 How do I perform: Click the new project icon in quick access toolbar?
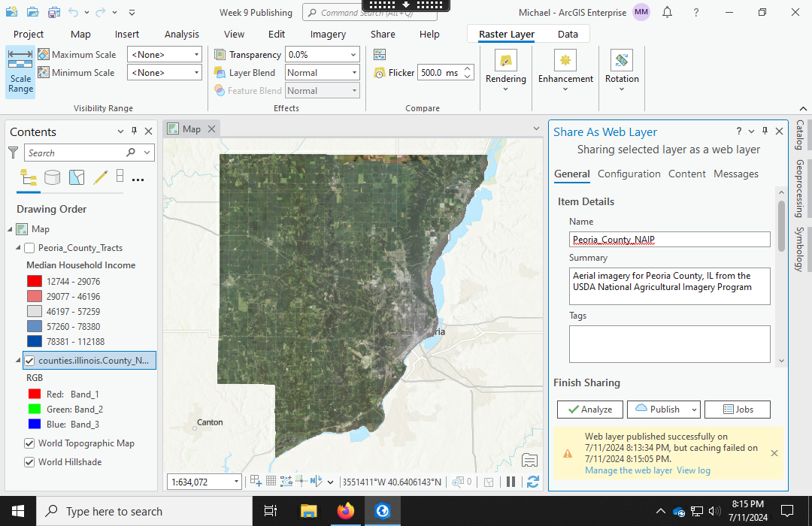(11, 12)
